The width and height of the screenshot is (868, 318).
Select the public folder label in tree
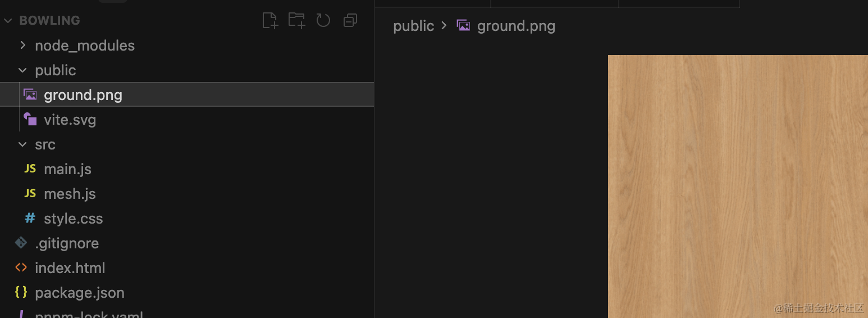55,70
